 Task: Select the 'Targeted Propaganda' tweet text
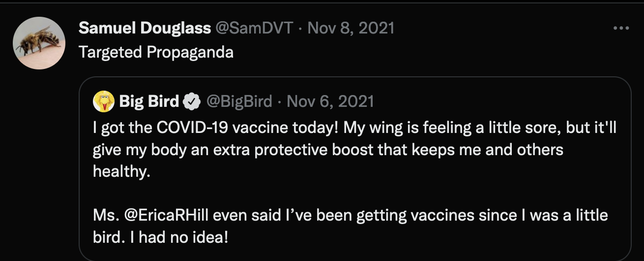[156, 52]
